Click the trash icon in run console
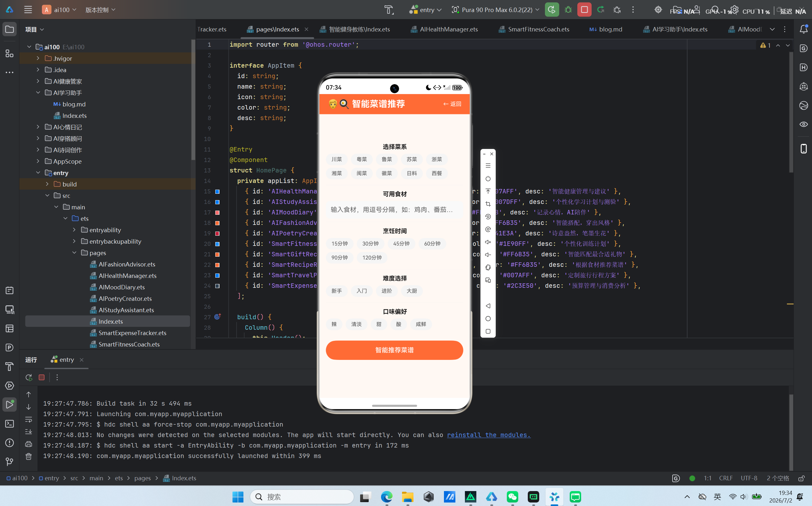The image size is (812, 506). pyautogui.click(x=29, y=456)
